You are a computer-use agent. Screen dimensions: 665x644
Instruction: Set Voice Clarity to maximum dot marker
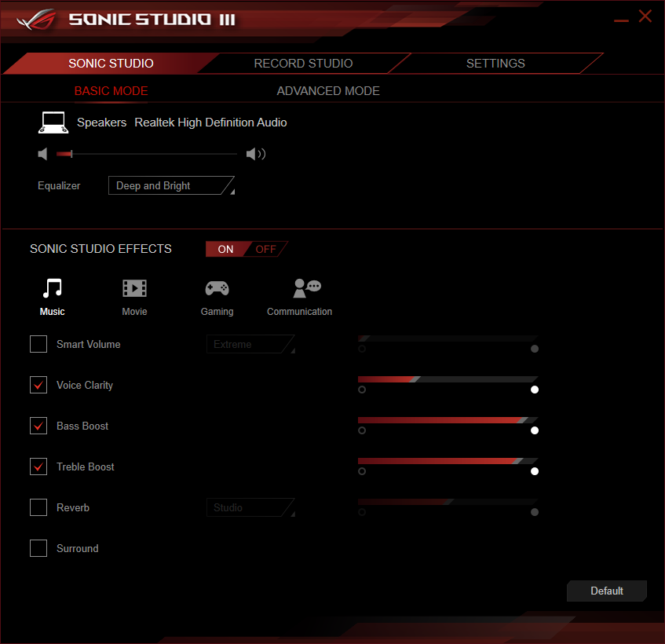point(535,390)
